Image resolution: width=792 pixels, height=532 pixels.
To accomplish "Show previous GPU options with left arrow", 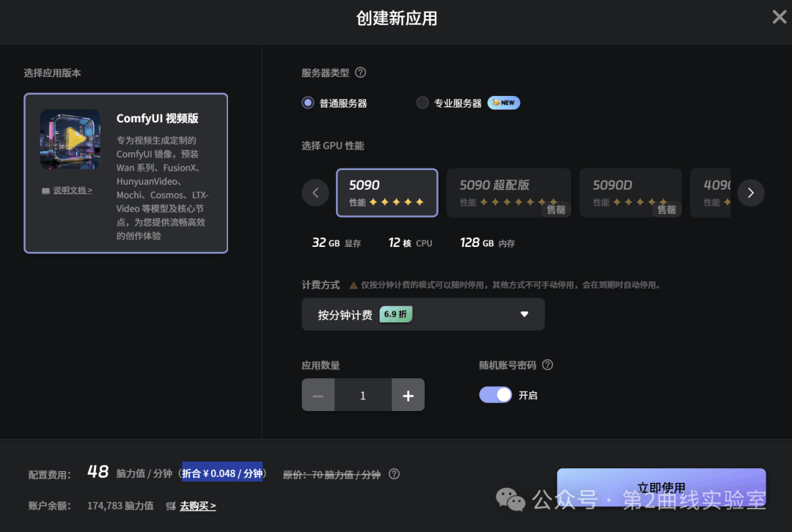I will pos(315,193).
